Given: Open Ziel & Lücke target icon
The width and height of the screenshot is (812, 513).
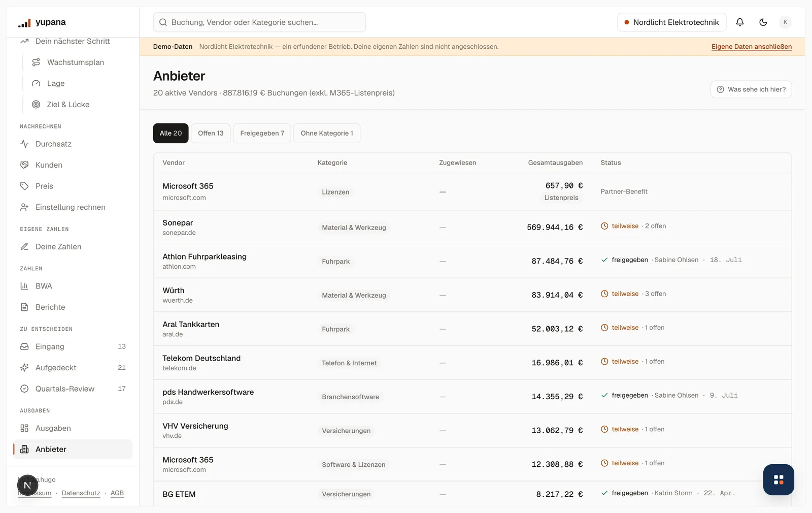Looking at the screenshot, I should [36, 104].
